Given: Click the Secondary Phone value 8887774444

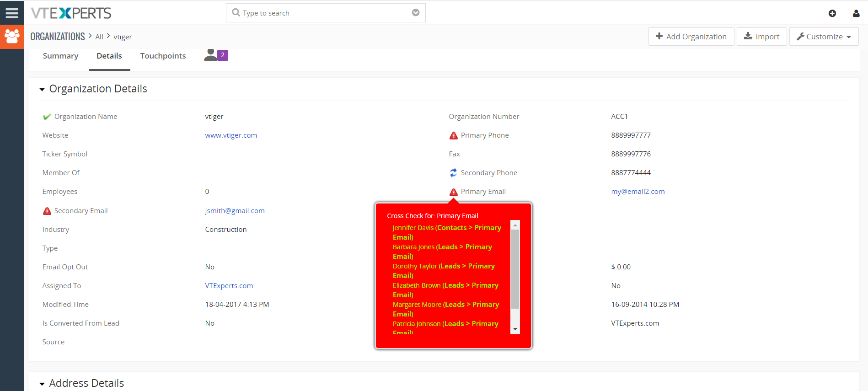Looking at the screenshot, I should (631, 173).
